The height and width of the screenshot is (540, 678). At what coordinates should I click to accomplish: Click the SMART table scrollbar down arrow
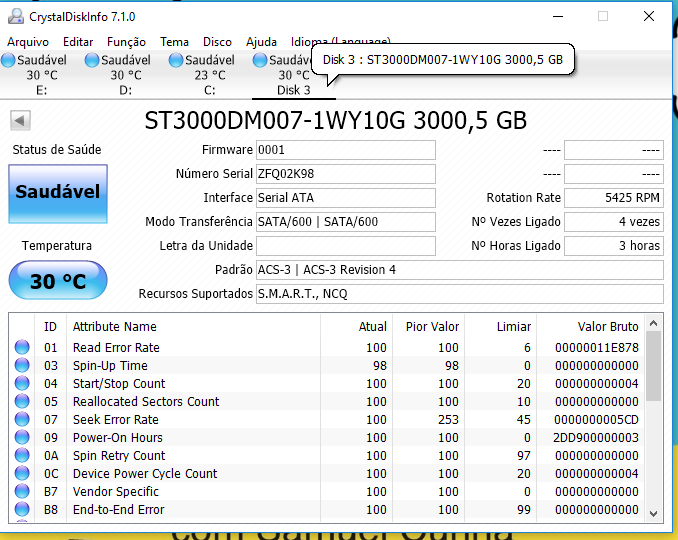click(x=653, y=513)
